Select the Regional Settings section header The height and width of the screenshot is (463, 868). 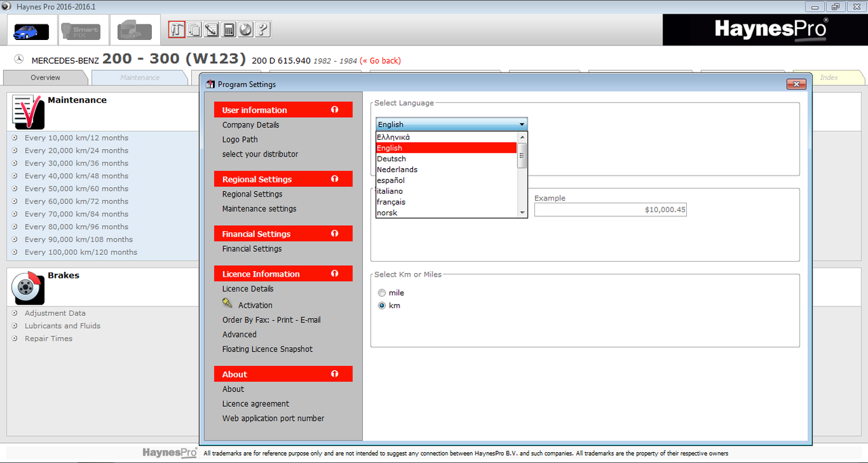283,179
